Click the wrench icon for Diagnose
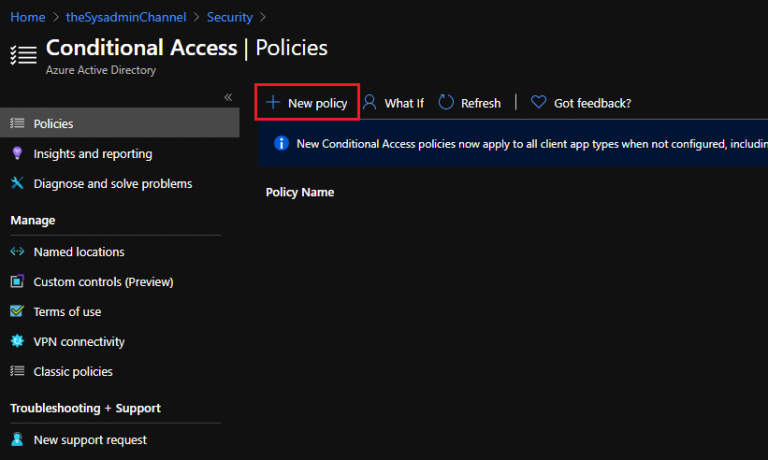Screen dimensions: 768x460 (x=17, y=183)
